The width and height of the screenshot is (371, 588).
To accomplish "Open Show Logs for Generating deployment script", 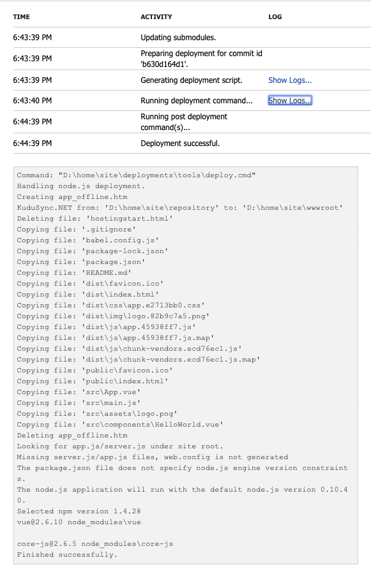I will (x=290, y=80).
